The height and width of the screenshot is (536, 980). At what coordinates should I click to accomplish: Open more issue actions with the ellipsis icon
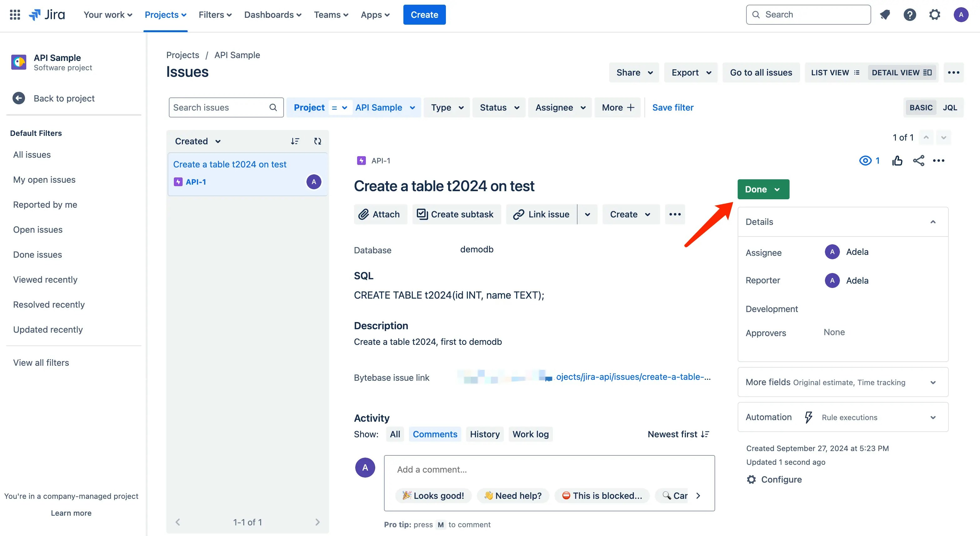tap(938, 161)
